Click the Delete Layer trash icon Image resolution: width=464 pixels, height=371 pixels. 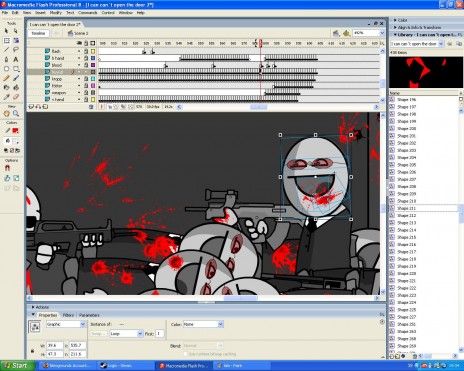tap(91, 107)
